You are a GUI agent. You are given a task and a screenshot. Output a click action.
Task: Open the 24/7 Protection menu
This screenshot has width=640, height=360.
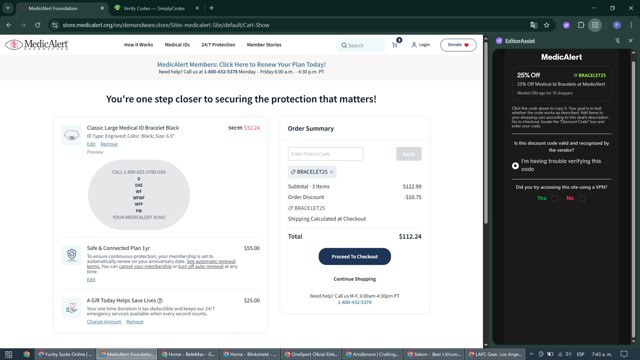pos(218,45)
